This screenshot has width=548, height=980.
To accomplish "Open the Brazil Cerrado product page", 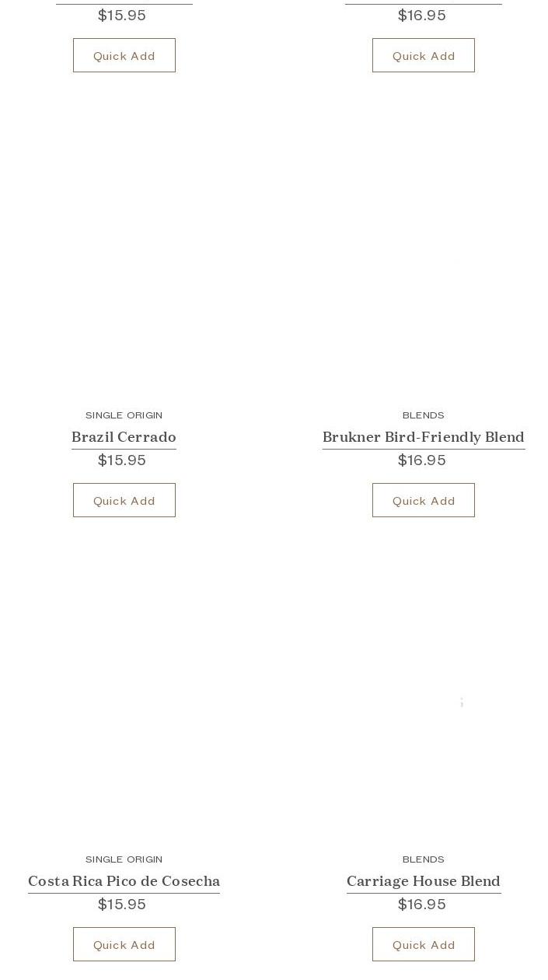I will tap(124, 437).
